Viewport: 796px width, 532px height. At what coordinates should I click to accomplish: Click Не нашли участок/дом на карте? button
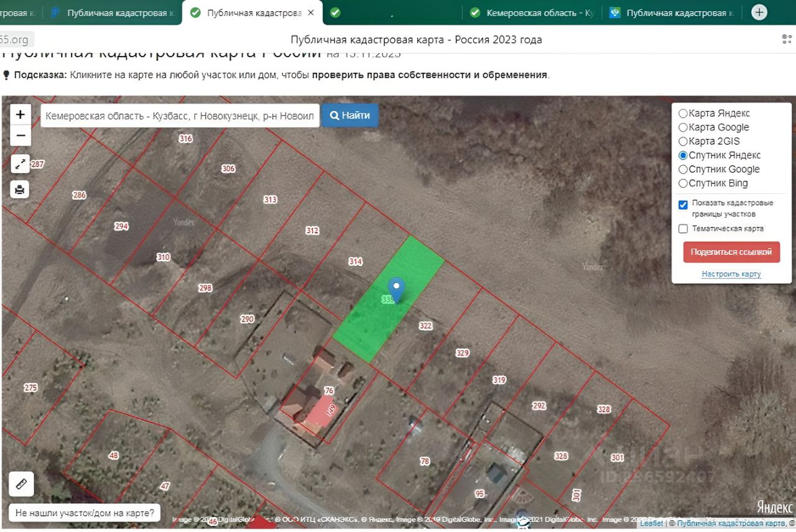click(x=85, y=513)
